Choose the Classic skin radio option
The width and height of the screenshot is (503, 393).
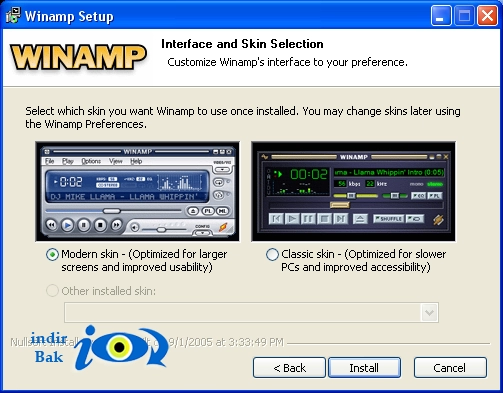(x=272, y=255)
